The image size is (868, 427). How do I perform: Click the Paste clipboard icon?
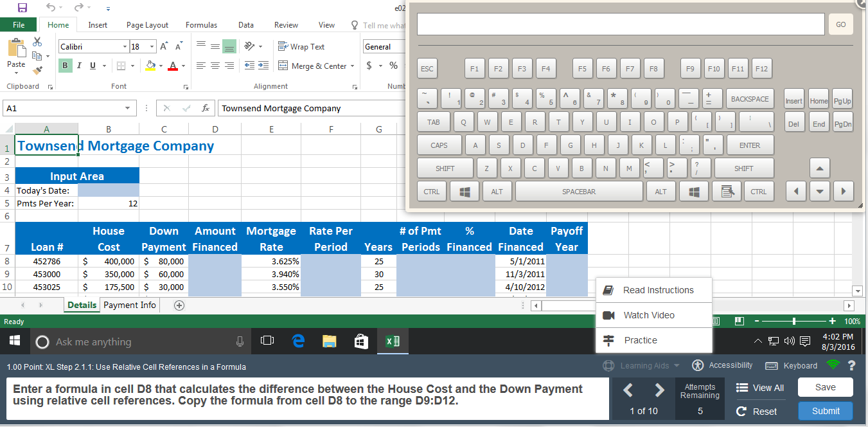pyautogui.click(x=16, y=48)
